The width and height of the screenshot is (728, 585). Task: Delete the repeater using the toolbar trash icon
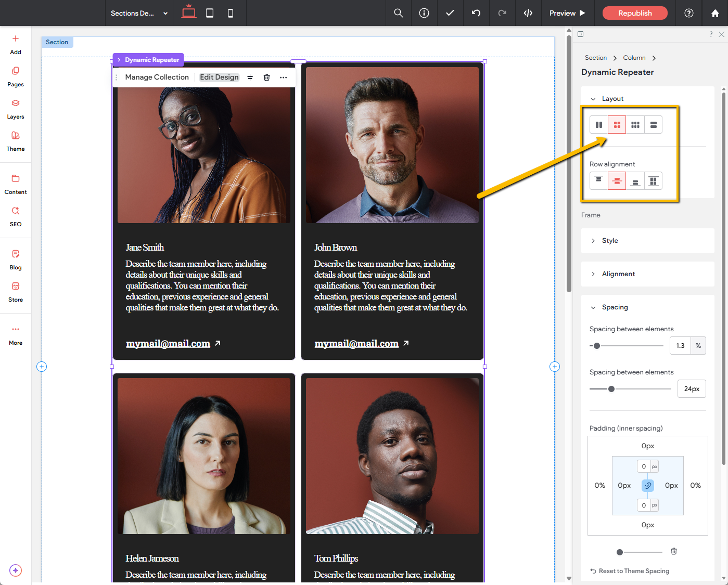click(x=267, y=77)
